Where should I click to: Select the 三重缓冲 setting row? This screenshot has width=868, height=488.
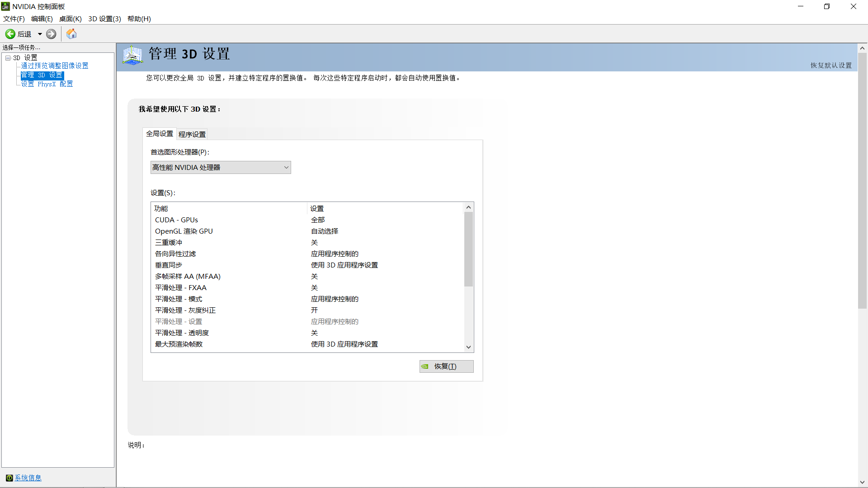[x=307, y=243]
